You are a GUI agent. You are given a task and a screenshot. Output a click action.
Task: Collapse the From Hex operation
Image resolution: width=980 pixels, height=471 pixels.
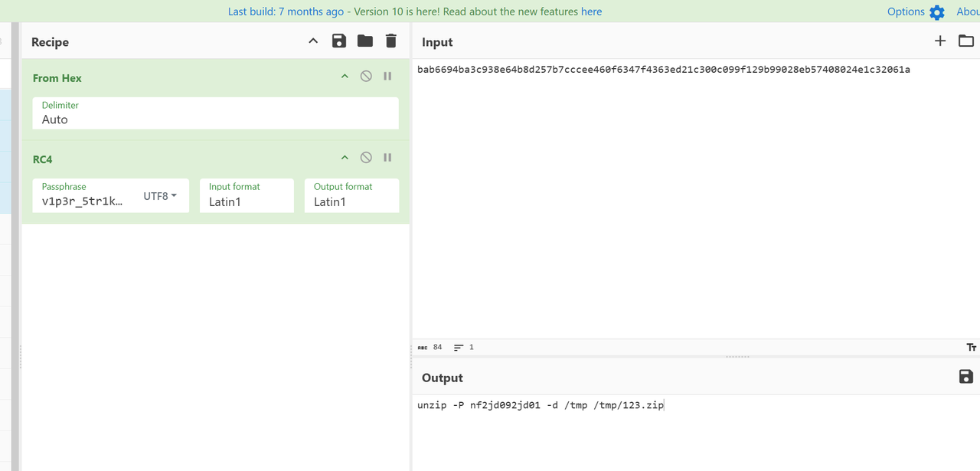tap(345, 77)
